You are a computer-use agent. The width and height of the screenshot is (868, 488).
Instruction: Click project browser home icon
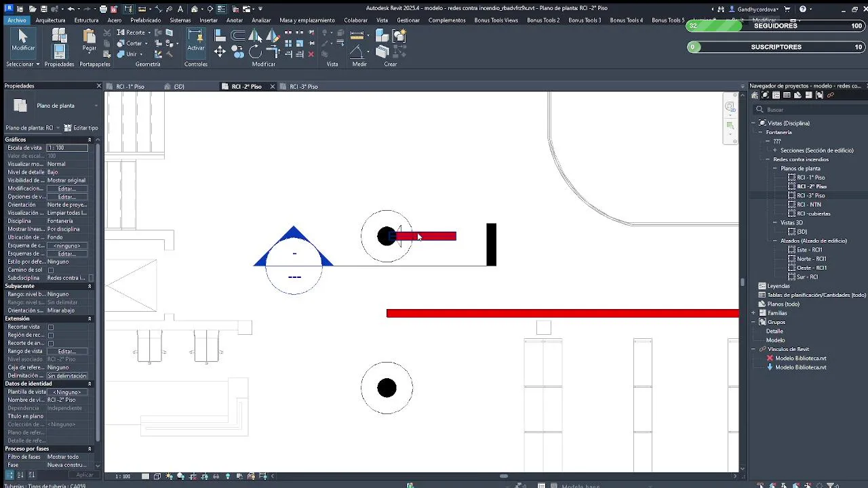click(x=755, y=96)
